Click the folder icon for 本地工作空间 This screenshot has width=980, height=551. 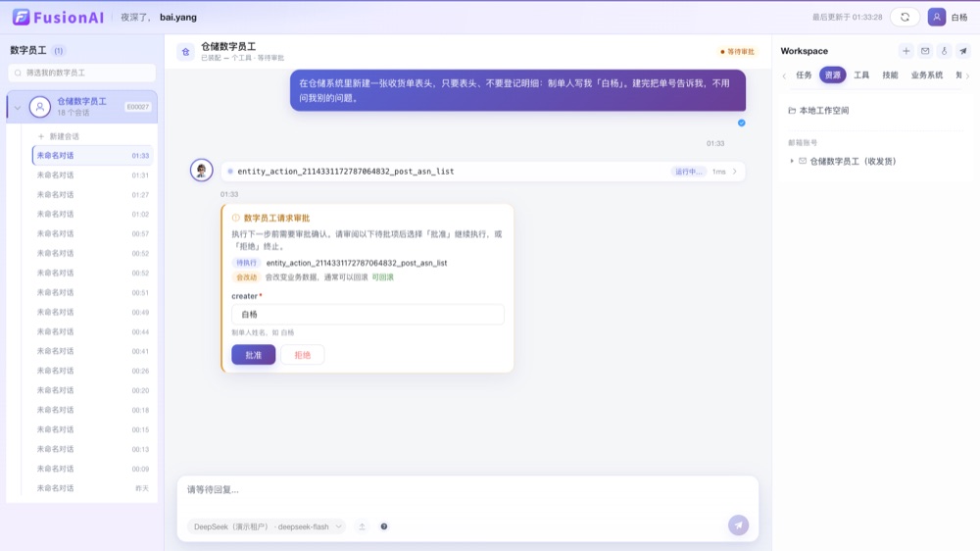click(792, 110)
